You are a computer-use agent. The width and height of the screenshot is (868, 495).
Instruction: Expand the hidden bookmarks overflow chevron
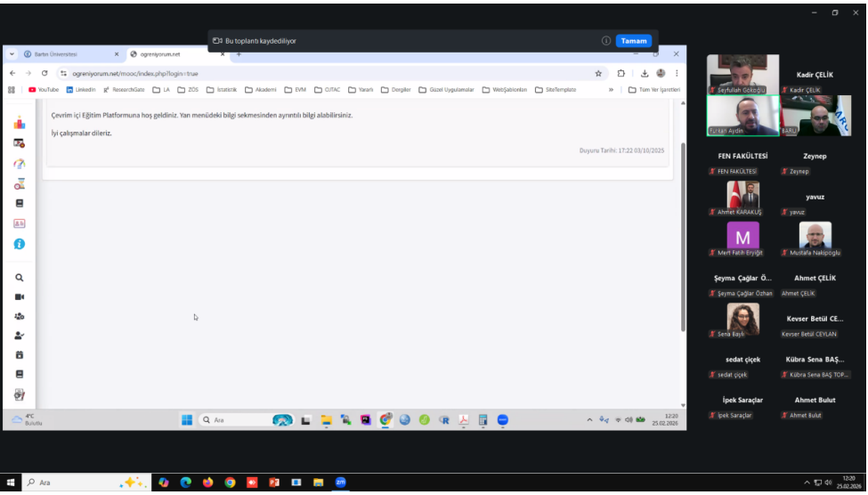point(611,90)
